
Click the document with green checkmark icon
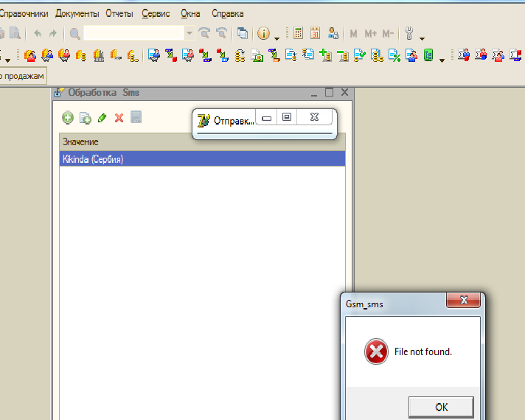pyautogui.click(x=360, y=55)
